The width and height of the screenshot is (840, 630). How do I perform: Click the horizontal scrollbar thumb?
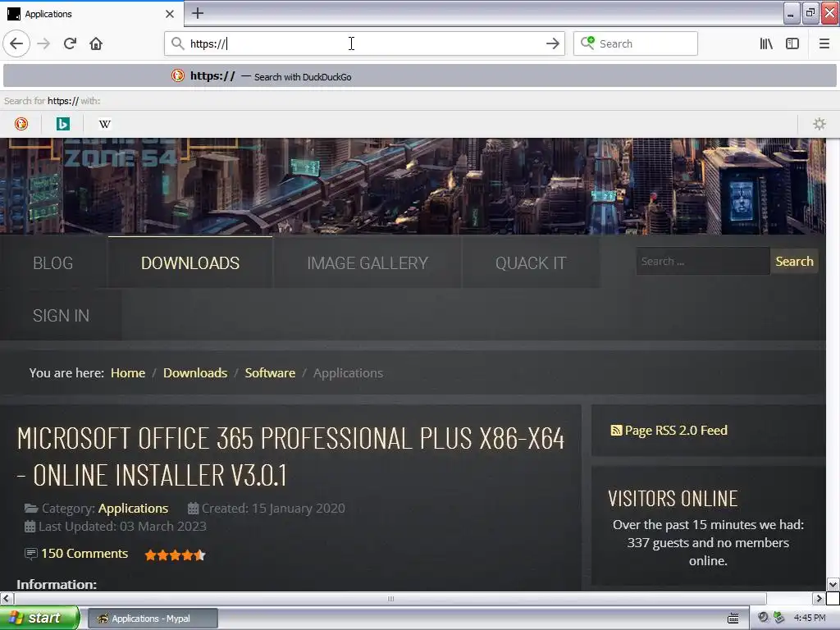390,598
